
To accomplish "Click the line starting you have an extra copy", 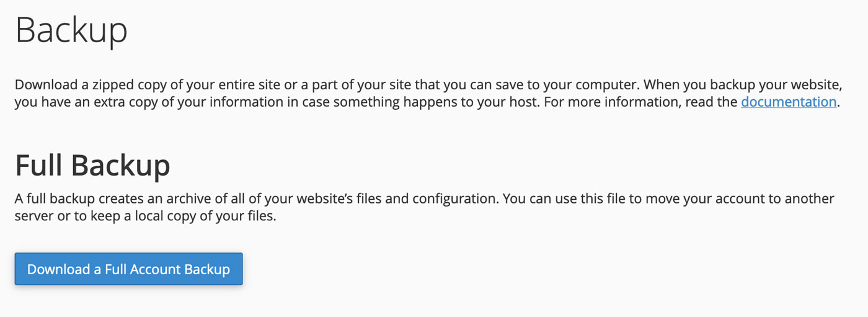I will [x=427, y=102].
